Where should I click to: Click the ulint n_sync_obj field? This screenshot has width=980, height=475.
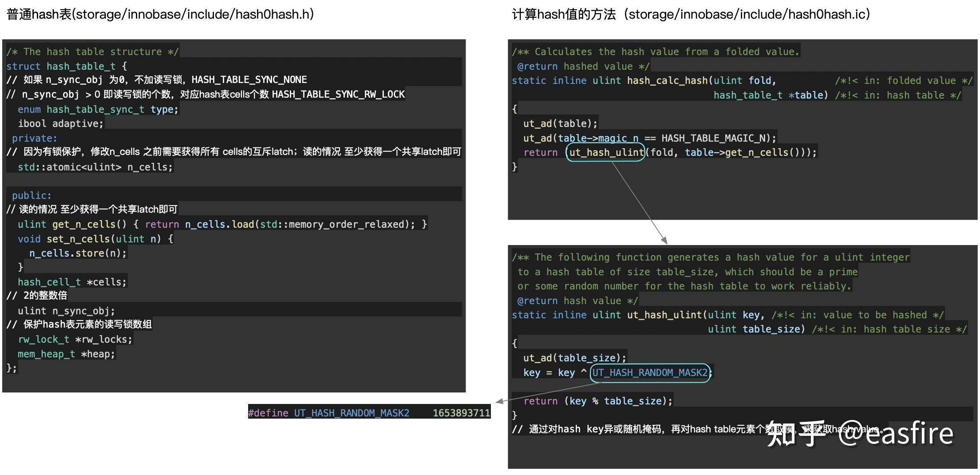point(66,310)
